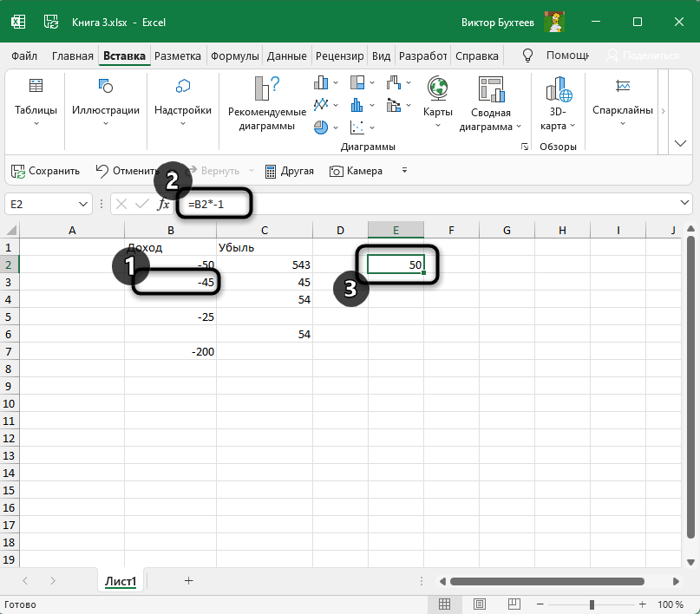Open Recommended Charts (Рекомендуемые диаграммы)
The width and height of the screenshot is (700, 614).
coord(266,104)
